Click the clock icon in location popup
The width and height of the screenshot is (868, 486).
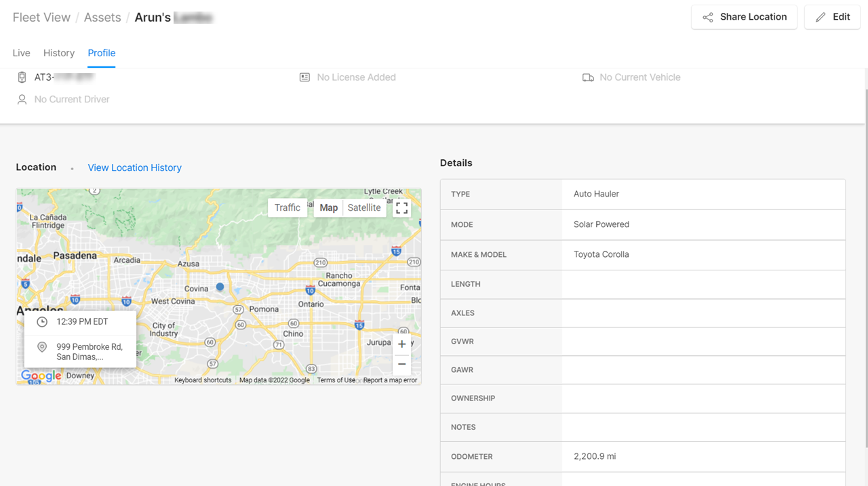42,322
